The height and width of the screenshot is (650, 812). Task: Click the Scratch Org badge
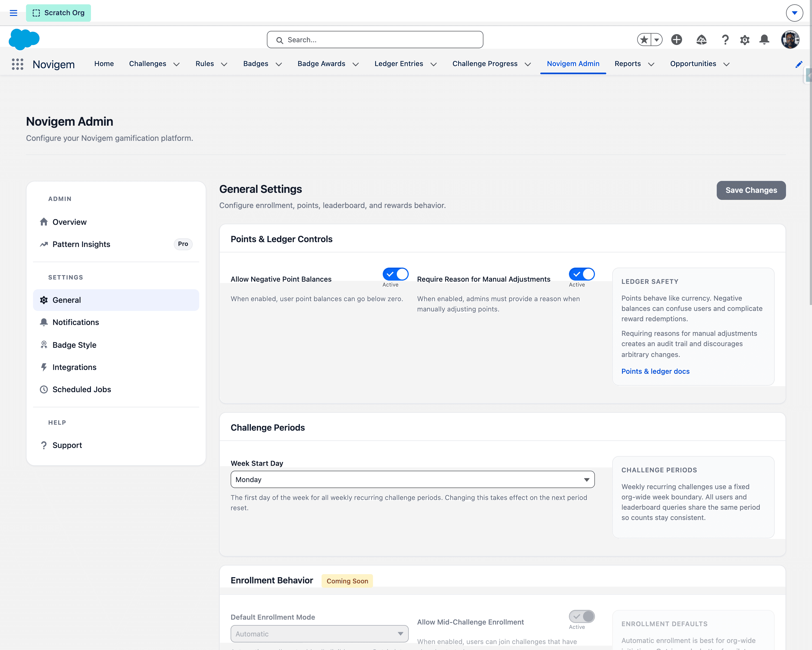[x=58, y=13]
